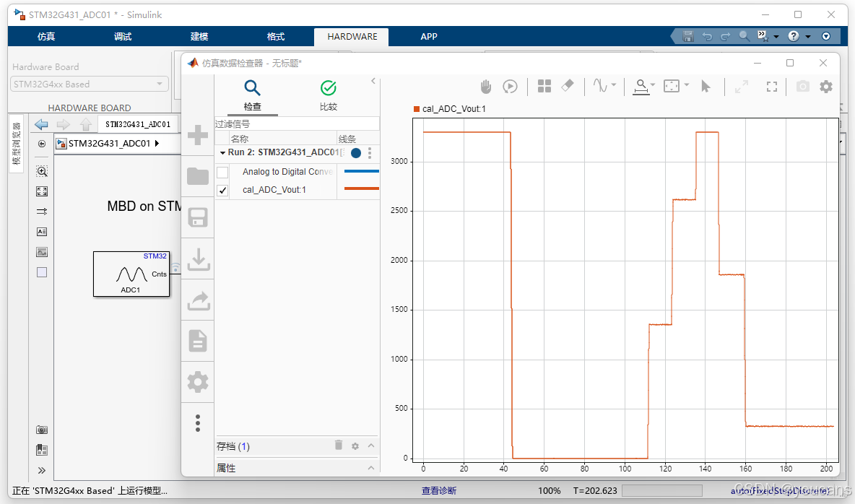Click the plus add-new icon in the inspector sidebar

pos(197,135)
